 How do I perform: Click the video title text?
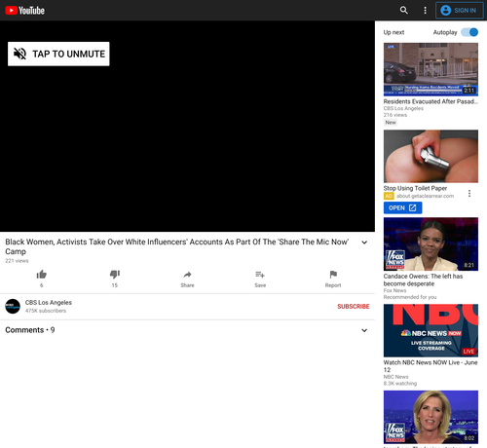[177, 246]
